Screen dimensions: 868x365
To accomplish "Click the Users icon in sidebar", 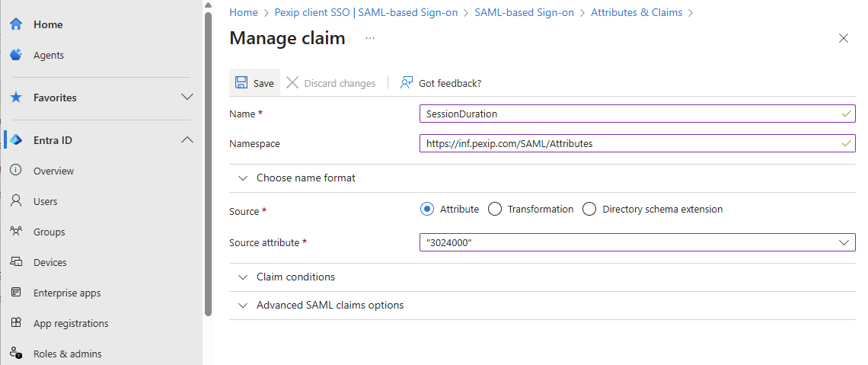I will click(16, 201).
